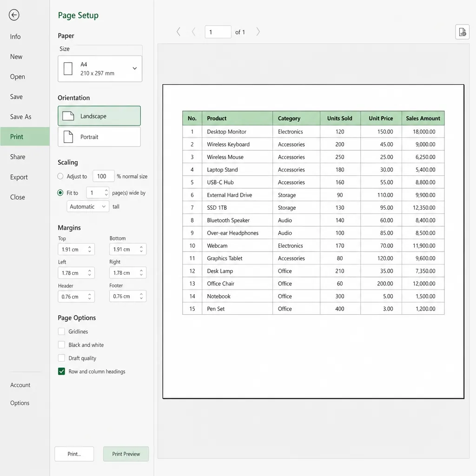Select Print in the sidebar

(x=25, y=137)
